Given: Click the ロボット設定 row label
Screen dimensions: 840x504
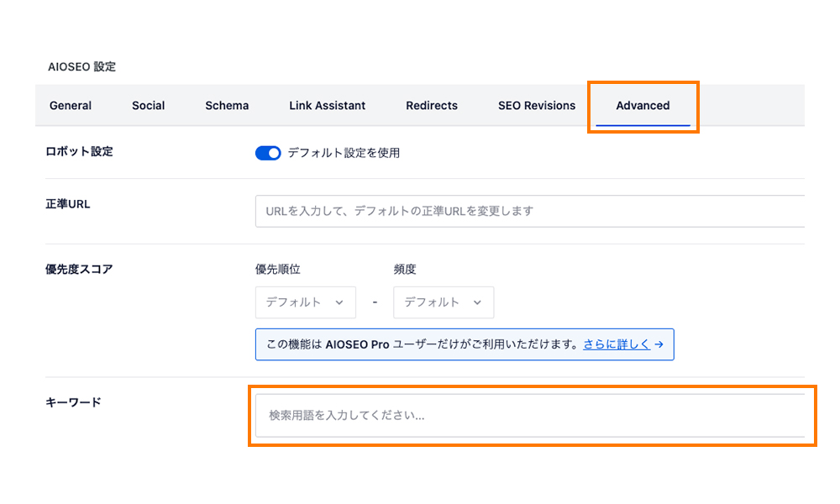Looking at the screenshot, I should tap(79, 152).
